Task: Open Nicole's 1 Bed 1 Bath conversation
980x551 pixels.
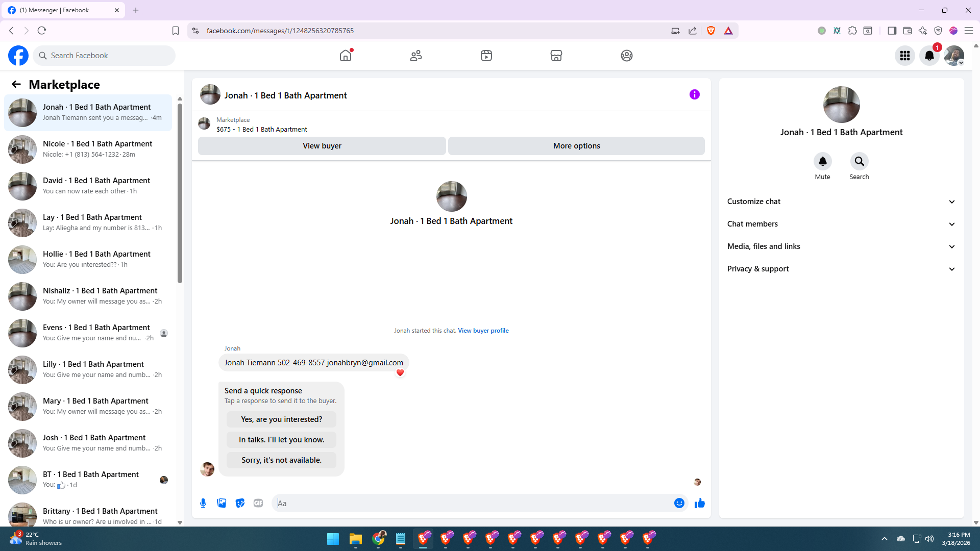Action: (x=97, y=149)
